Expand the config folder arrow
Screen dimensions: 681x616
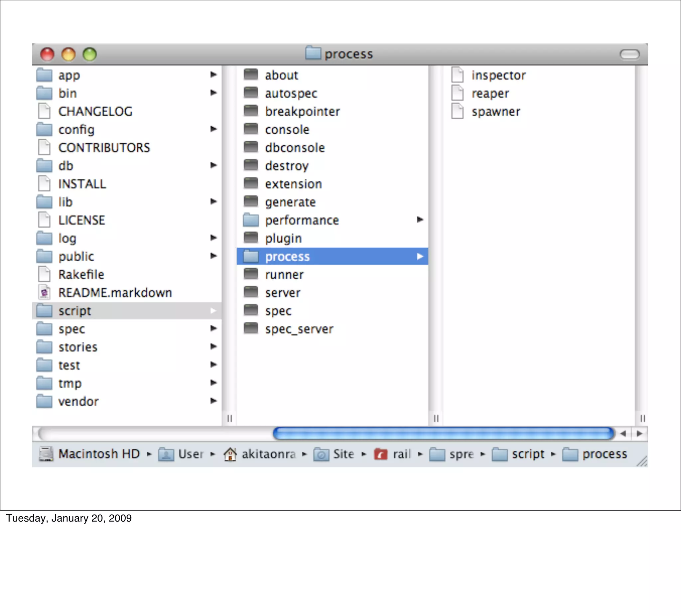(213, 129)
